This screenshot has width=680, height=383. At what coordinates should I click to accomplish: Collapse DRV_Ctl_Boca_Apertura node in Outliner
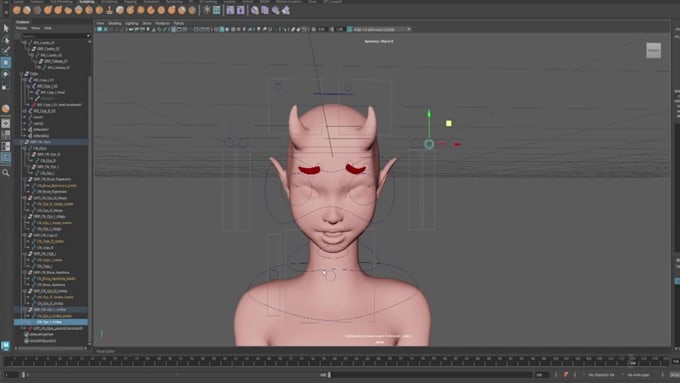pyautogui.click(x=25, y=272)
